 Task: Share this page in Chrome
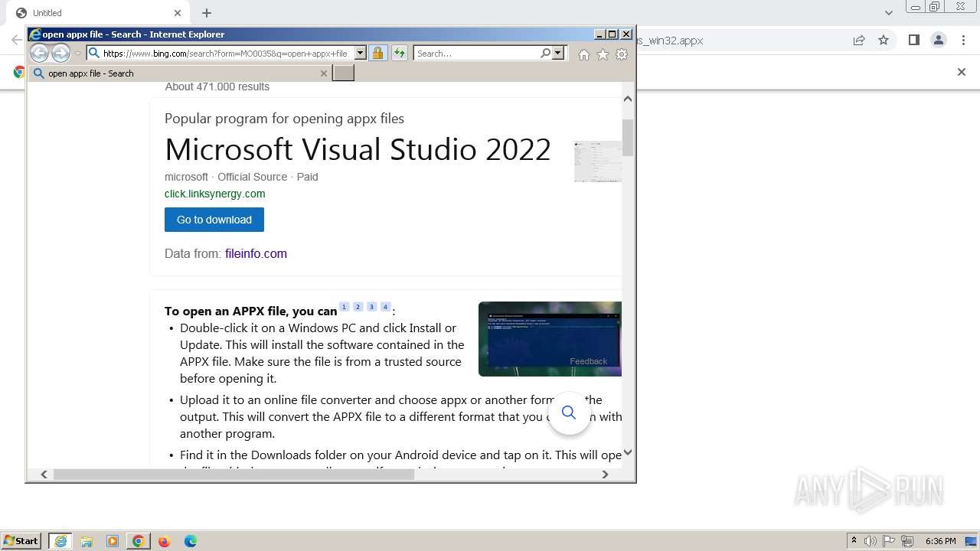[x=859, y=41]
